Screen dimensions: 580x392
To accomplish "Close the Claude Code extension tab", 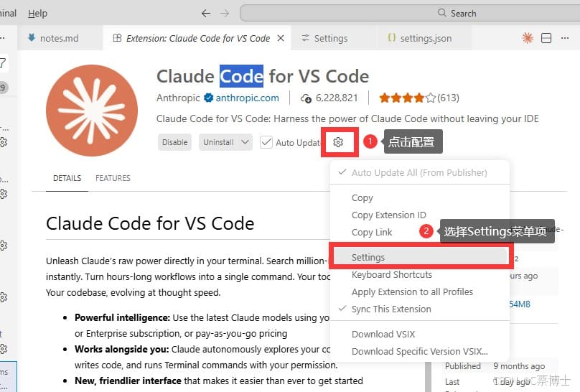I will click(281, 38).
